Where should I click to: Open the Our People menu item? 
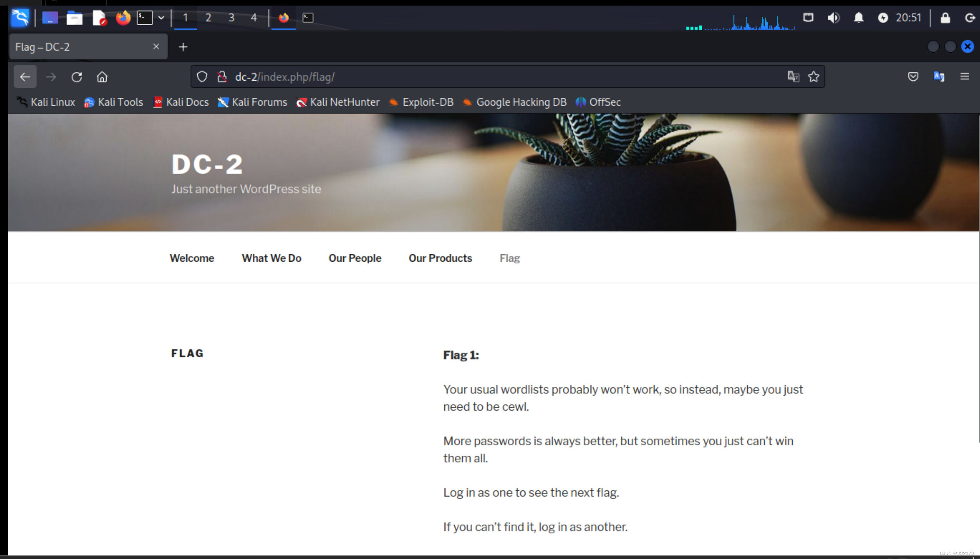(x=354, y=258)
